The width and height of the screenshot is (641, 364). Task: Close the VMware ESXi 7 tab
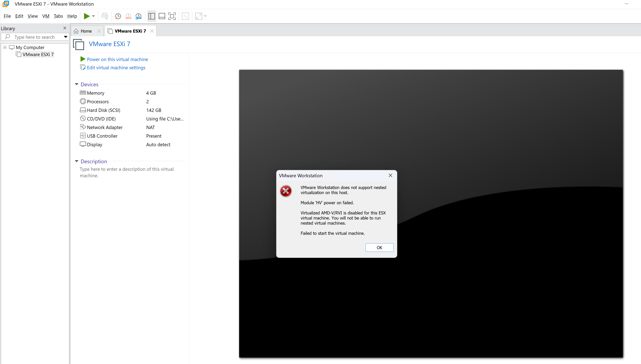click(x=152, y=31)
